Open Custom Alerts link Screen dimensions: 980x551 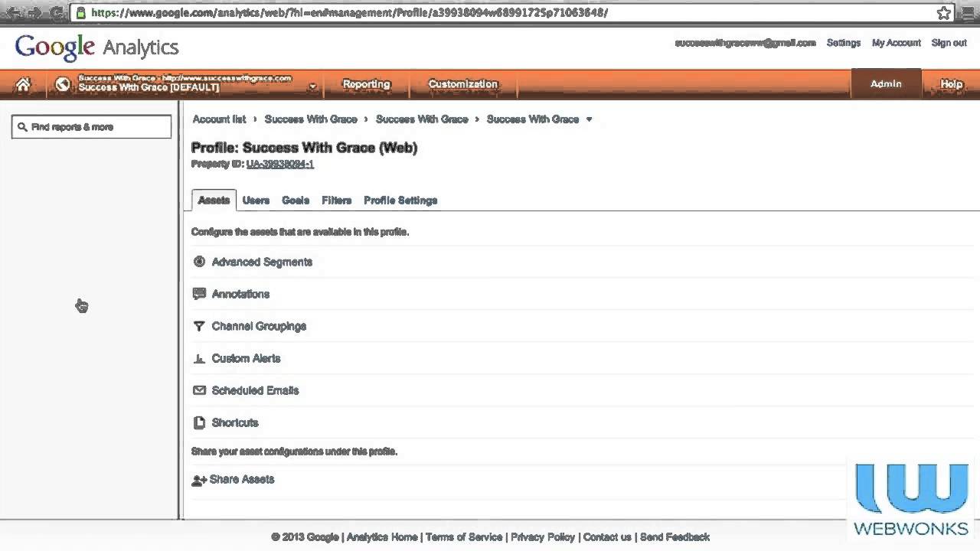click(x=246, y=358)
